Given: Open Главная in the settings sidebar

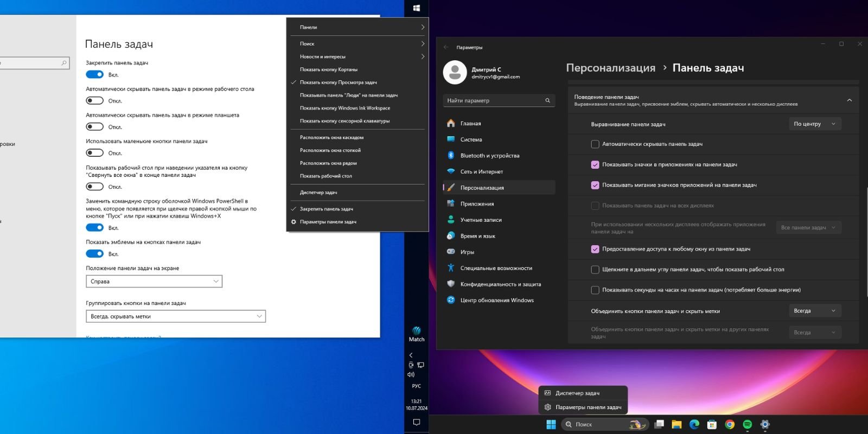Looking at the screenshot, I should tap(499, 123).
